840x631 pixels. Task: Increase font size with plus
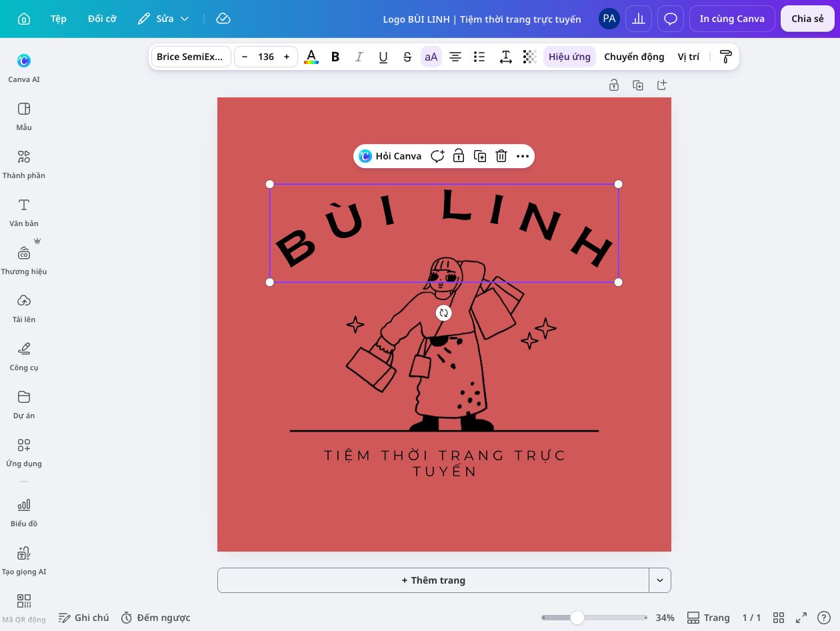(x=287, y=57)
